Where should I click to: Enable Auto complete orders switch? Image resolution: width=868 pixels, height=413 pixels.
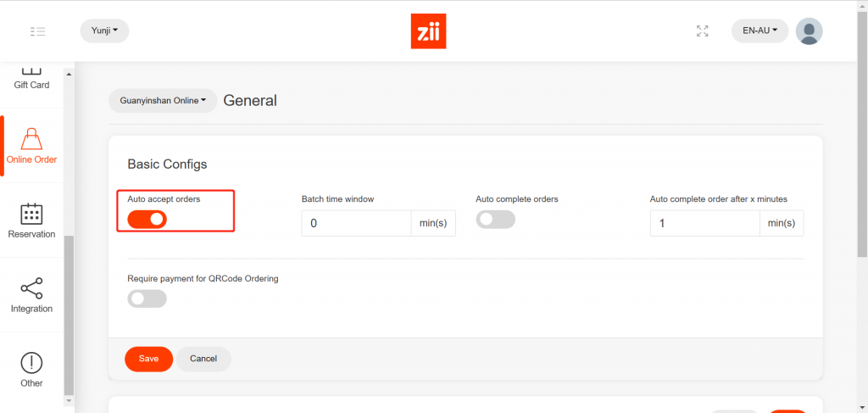[495, 220]
